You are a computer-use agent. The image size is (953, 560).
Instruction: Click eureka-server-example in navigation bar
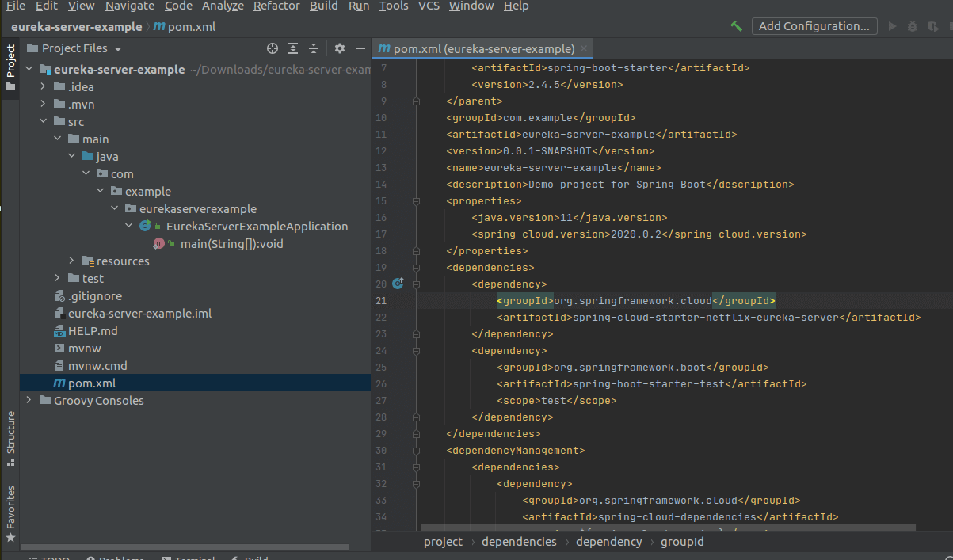pos(76,26)
